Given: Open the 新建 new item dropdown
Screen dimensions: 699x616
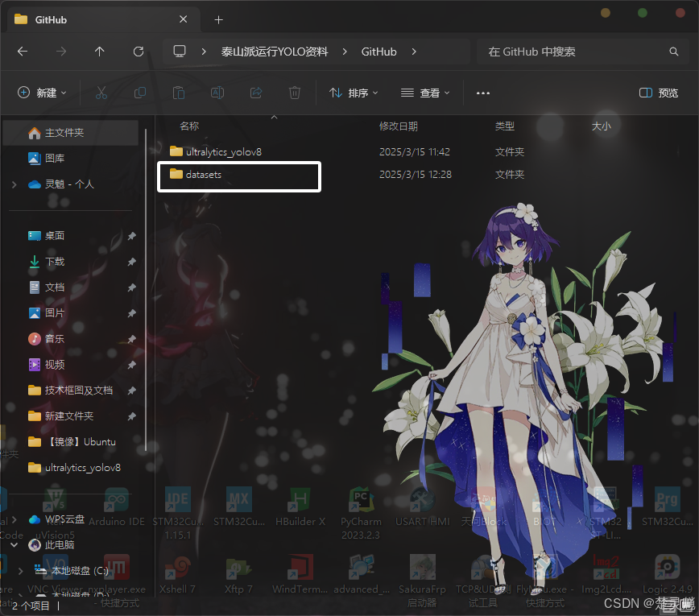Looking at the screenshot, I should point(42,93).
